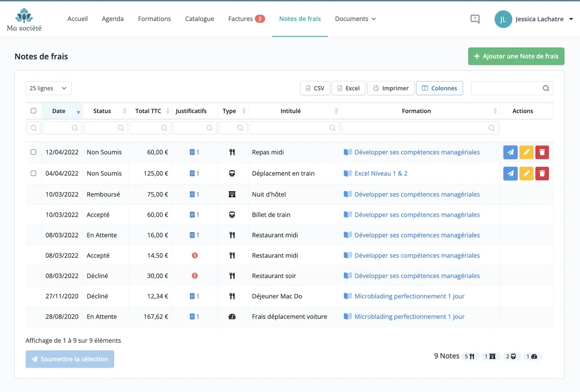This screenshot has width=580, height=392.
Task: Delete the Déplacement en train expense
Action: [x=542, y=173]
